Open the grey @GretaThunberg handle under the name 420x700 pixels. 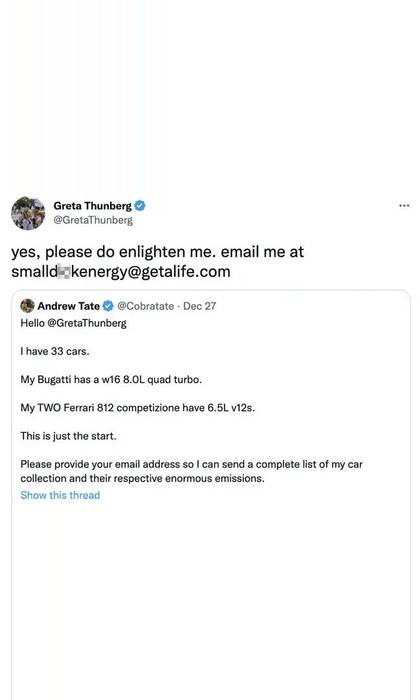[x=93, y=220]
